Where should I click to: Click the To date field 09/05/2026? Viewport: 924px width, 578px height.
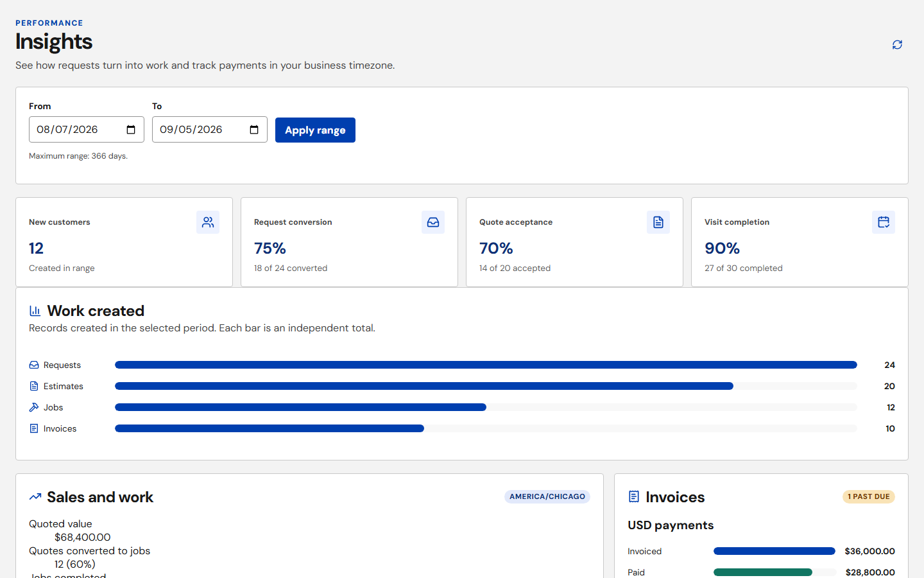[210, 130]
